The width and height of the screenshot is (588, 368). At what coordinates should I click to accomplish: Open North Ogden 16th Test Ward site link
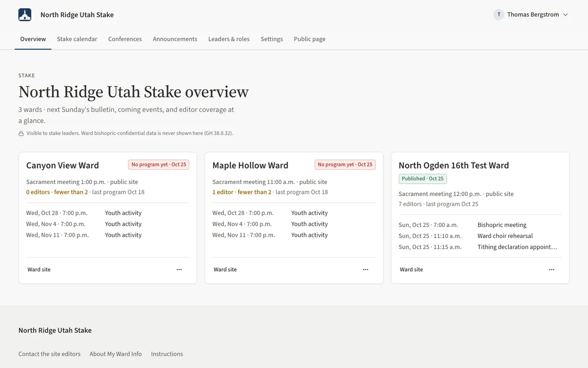tap(412, 269)
